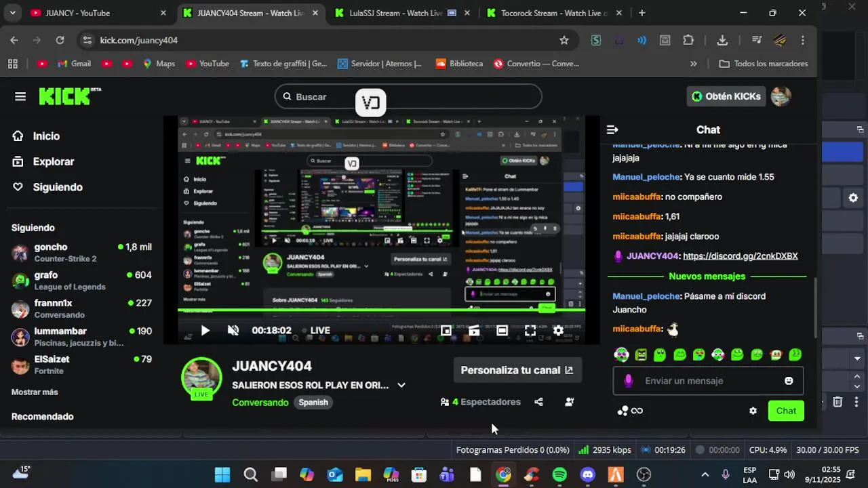Pick the last emote in the emote row
This screenshot has height=488, width=868.
(795, 354)
